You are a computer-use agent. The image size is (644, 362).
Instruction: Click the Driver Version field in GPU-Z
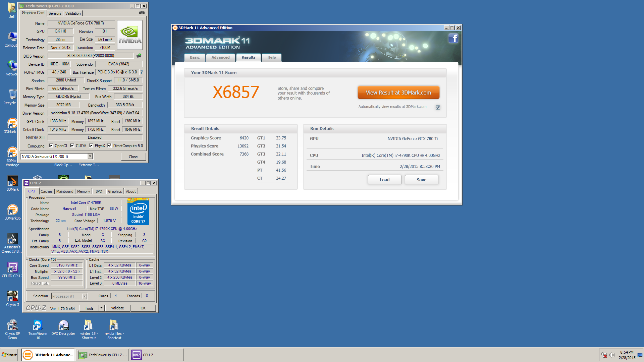(x=95, y=113)
